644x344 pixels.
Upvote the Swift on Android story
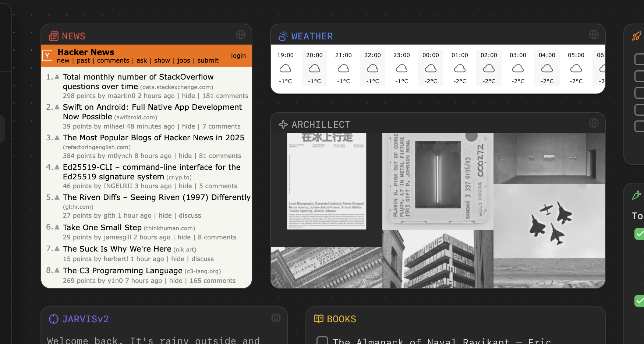[x=57, y=106]
